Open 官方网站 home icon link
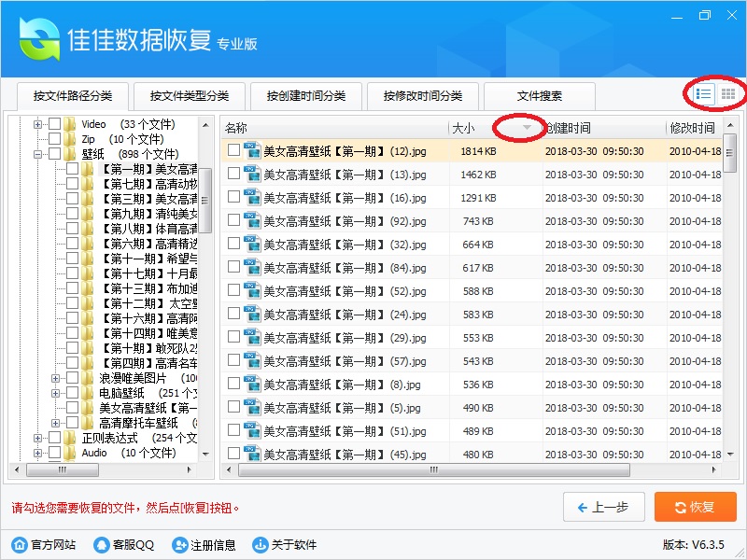The height and width of the screenshot is (560, 747). tap(19, 545)
